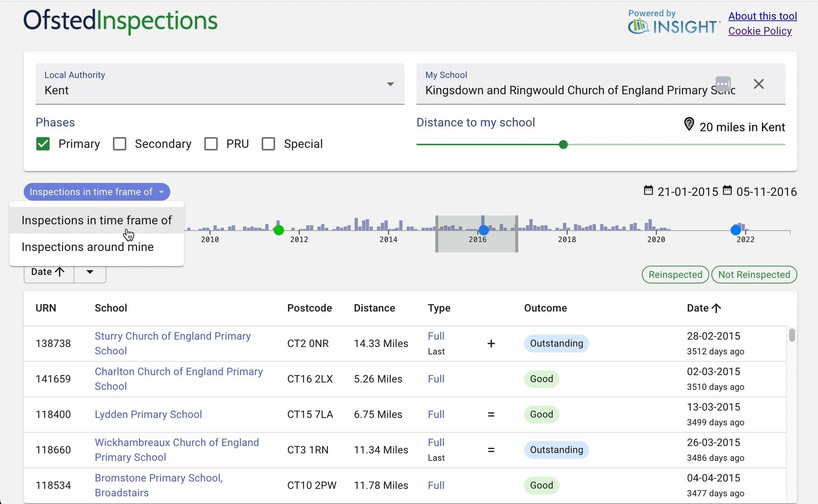Image resolution: width=818 pixels, height=504 pixels.
Task: Click the end date calendar icon
Action: (x=727, y=190)
